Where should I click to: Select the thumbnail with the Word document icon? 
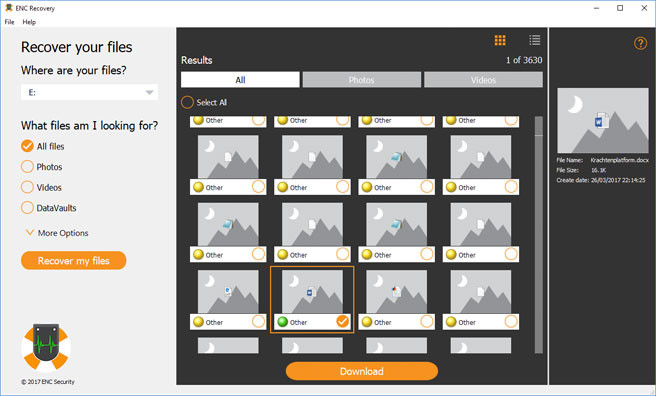(x=312, y=291)
